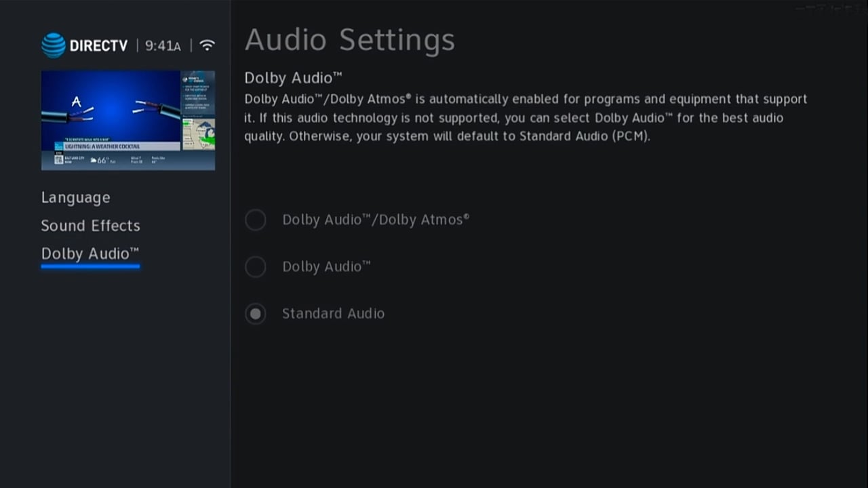Click the 66° temperature in the preview
The width and height of the screenshot is (868, 488).
[102, 161]
